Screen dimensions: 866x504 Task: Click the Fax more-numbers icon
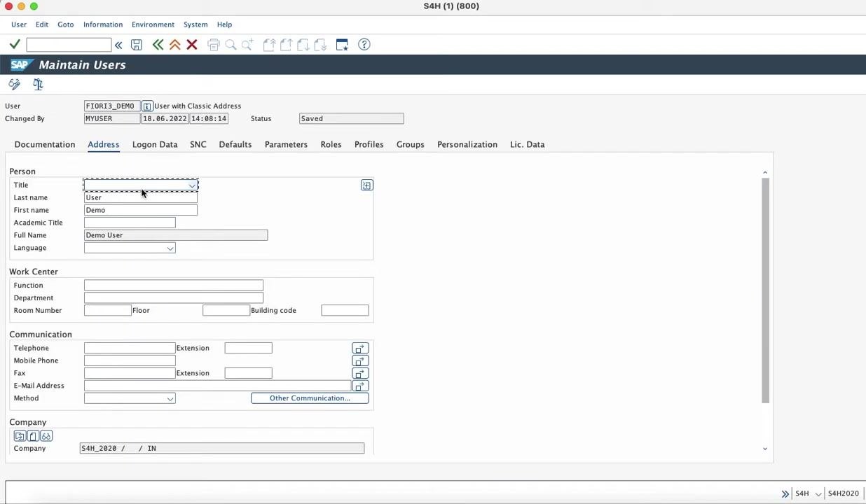[360, 374]
